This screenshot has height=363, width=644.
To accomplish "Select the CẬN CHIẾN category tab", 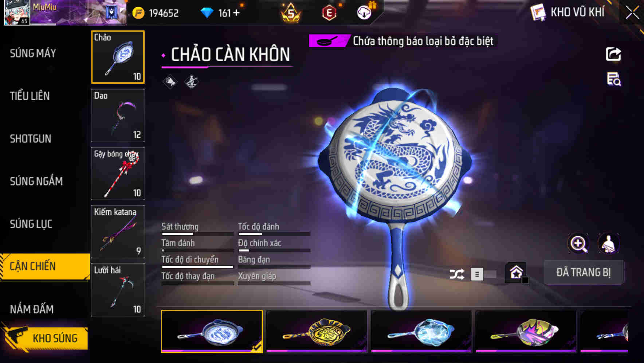I will pyautogui.click(x=45, y=266).
